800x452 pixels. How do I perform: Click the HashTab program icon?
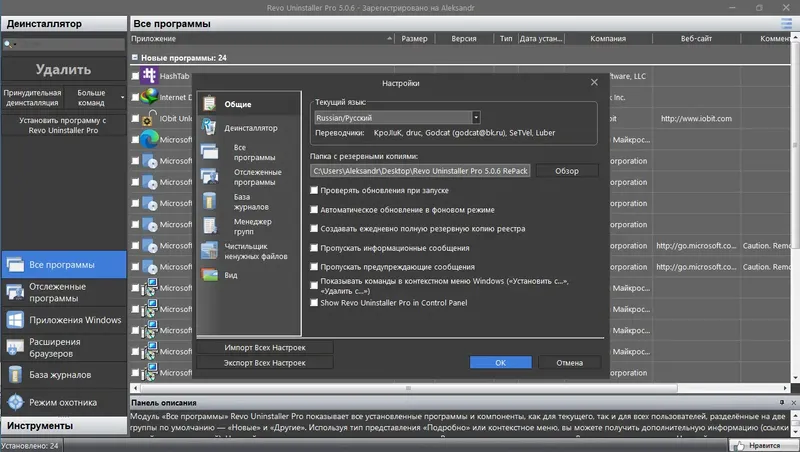coord(149,76)
